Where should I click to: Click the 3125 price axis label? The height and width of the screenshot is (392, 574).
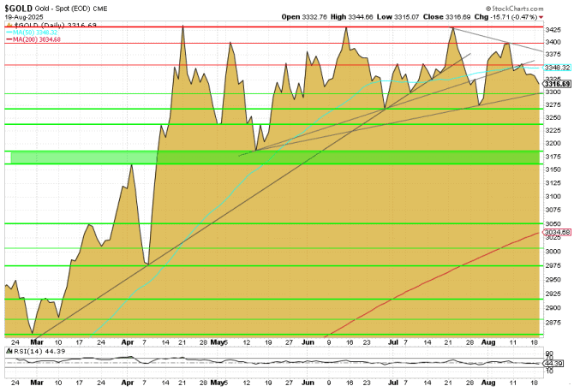point(553,183)
